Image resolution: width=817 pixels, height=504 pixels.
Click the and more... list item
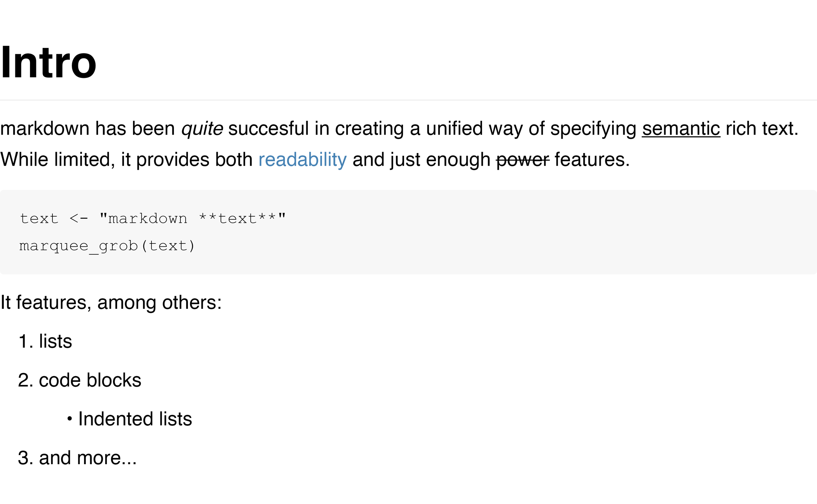pos(87,458)
